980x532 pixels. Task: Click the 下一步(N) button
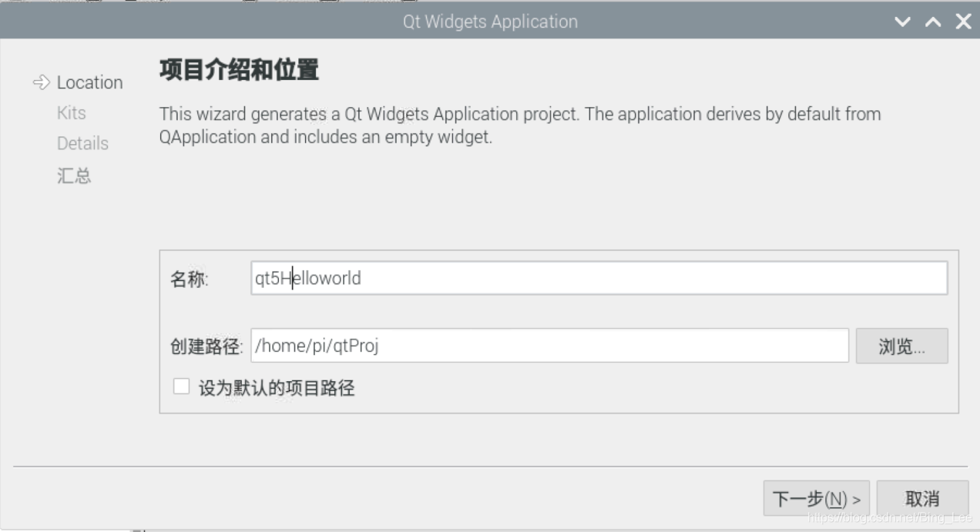click(x=818, y=498)
